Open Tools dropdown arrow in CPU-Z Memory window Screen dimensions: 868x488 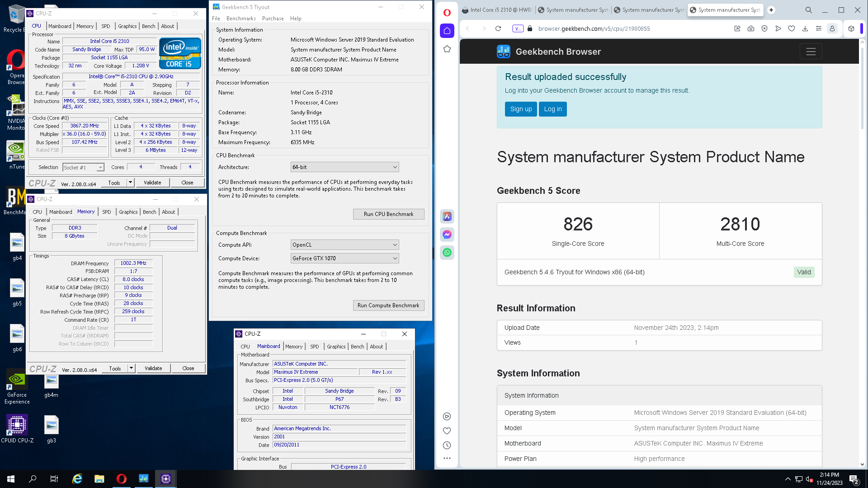[x=131, y=368]
